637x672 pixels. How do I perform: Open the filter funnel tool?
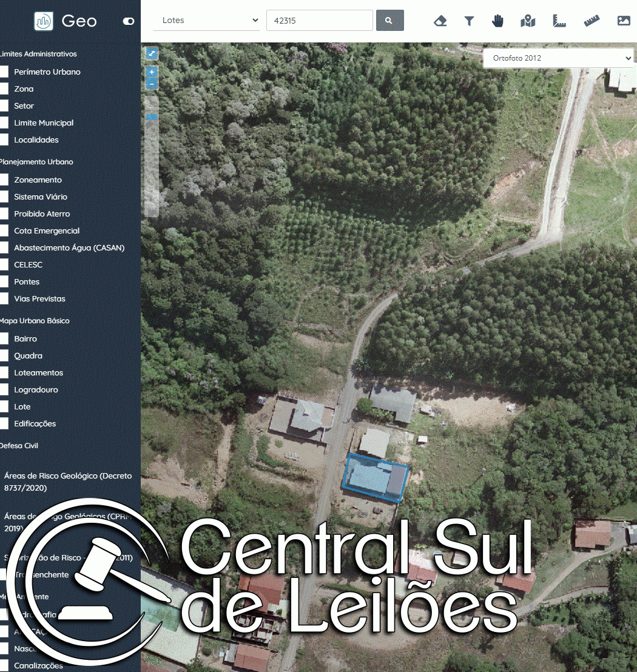tap(470, 21)
